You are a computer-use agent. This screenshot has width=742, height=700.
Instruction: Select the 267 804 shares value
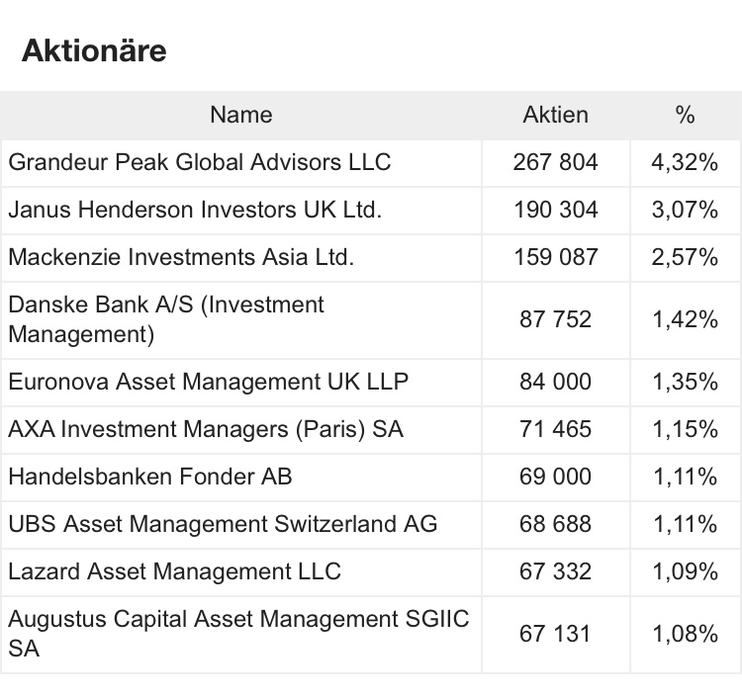pyautogui.click(x=555, y=162)
